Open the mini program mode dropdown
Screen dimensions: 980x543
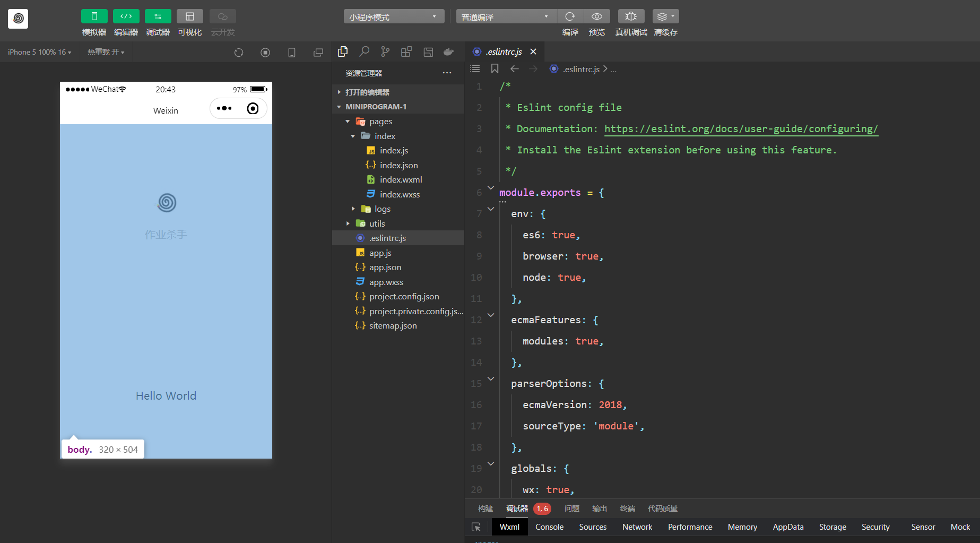point(393,16)
